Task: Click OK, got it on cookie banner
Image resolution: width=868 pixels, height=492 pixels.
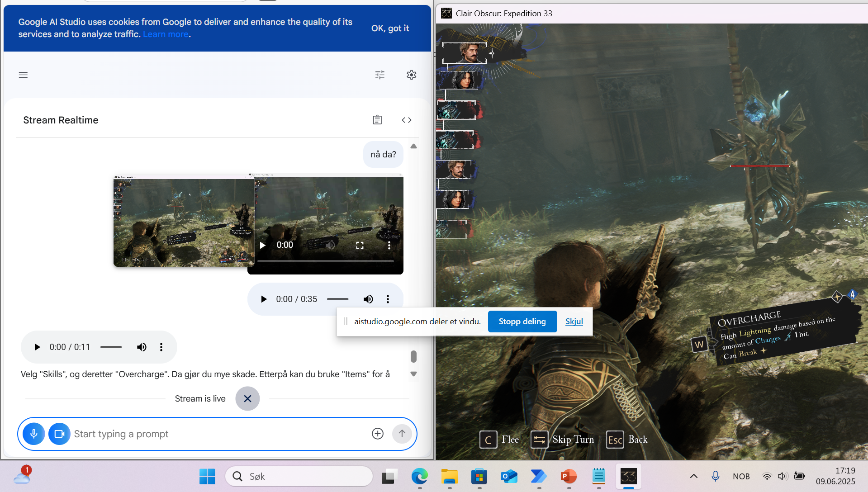Action: point(390,28)
